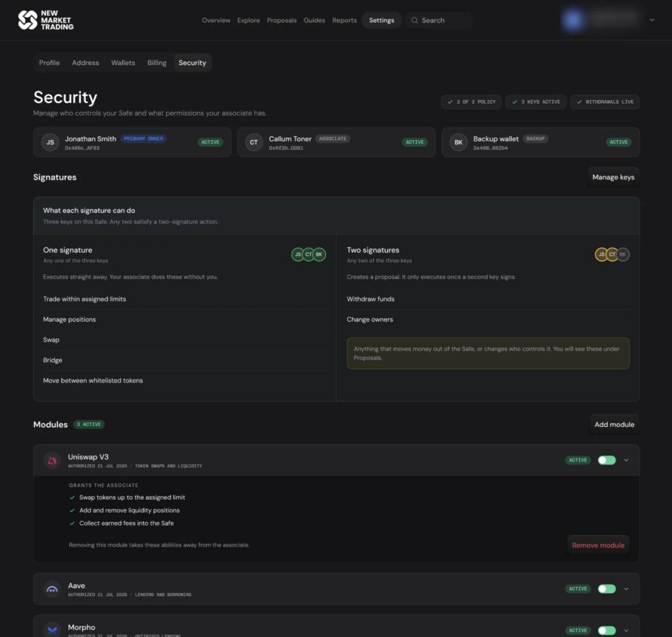Click address 0x486c…AF83
Screen dimensions: 672x637
[x=82, y=148]
